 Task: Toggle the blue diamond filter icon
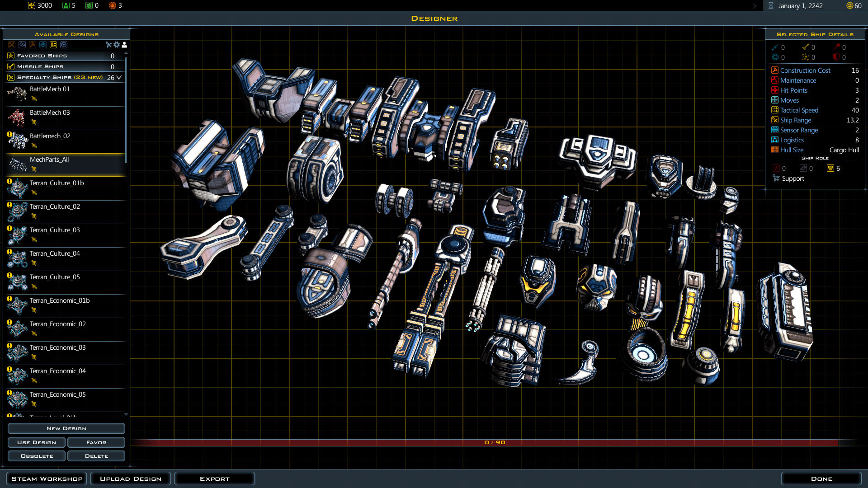point(43,45)
